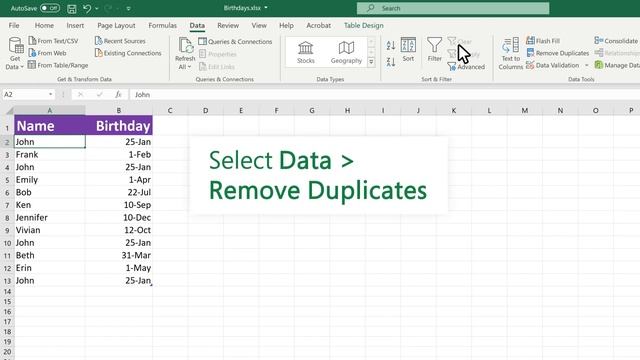Viewport: 640px width, 360px height.
Task: Select the 1-May birthday cell
Action: click(119, 268)
